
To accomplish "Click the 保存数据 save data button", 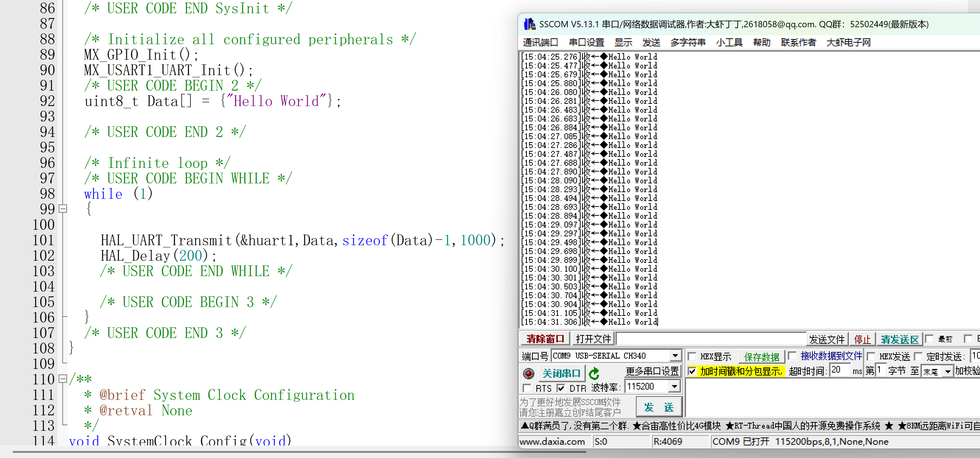I will [761, 356].
